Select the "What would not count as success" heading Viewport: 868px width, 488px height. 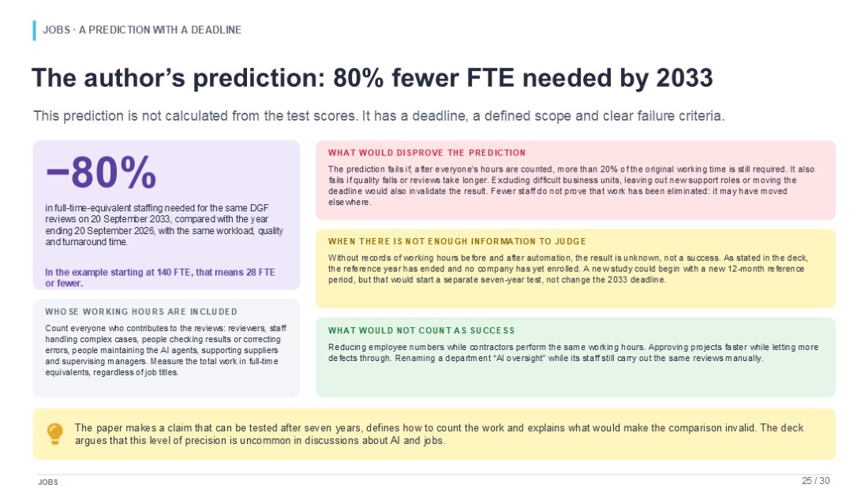tap(421, 330)
